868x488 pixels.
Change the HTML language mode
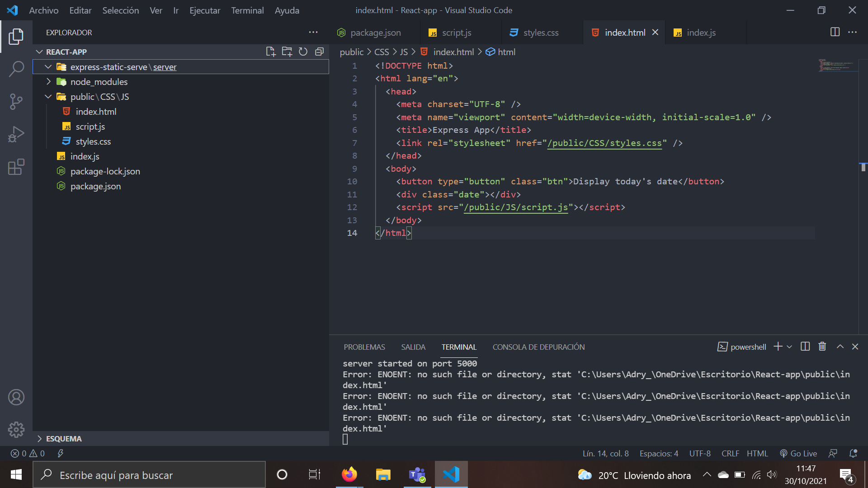(757, 453)
